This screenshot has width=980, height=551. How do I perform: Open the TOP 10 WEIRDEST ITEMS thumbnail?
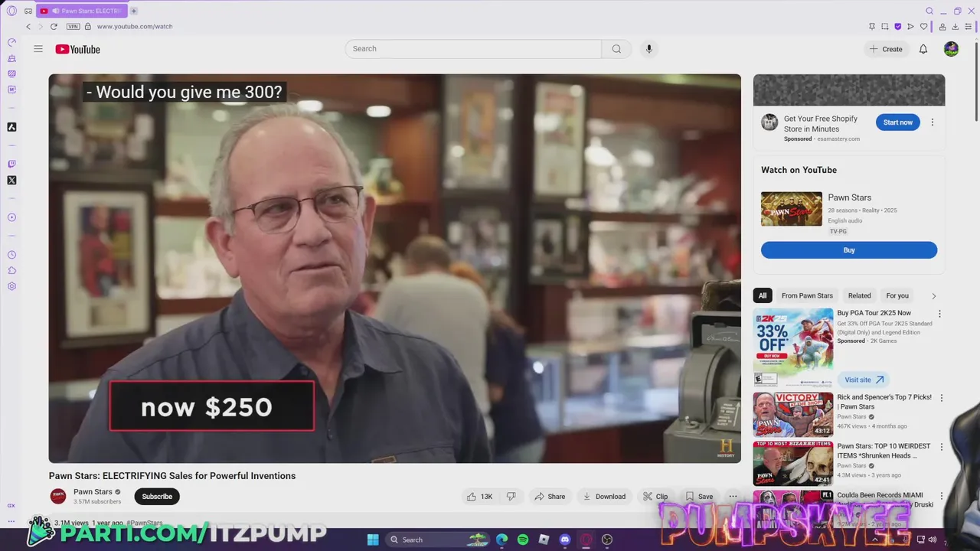(793, 463)
